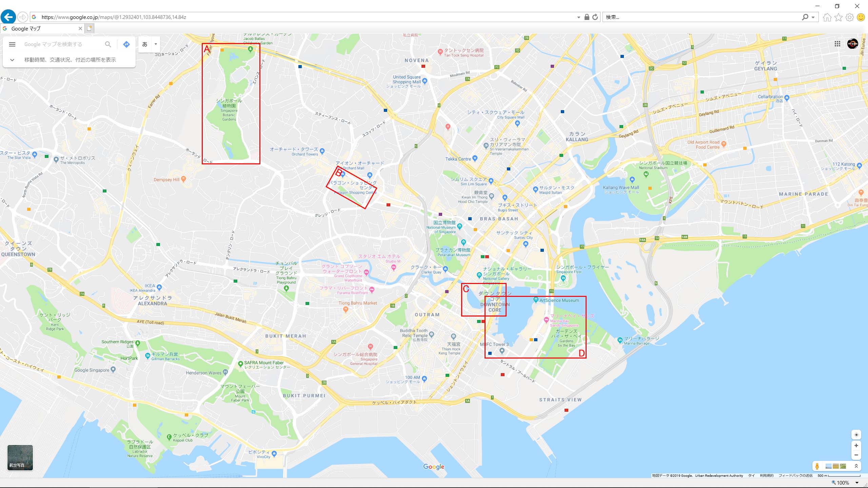Click the Tiong Bahru Market place label
868x488 pixels.
tap(358, 303)
